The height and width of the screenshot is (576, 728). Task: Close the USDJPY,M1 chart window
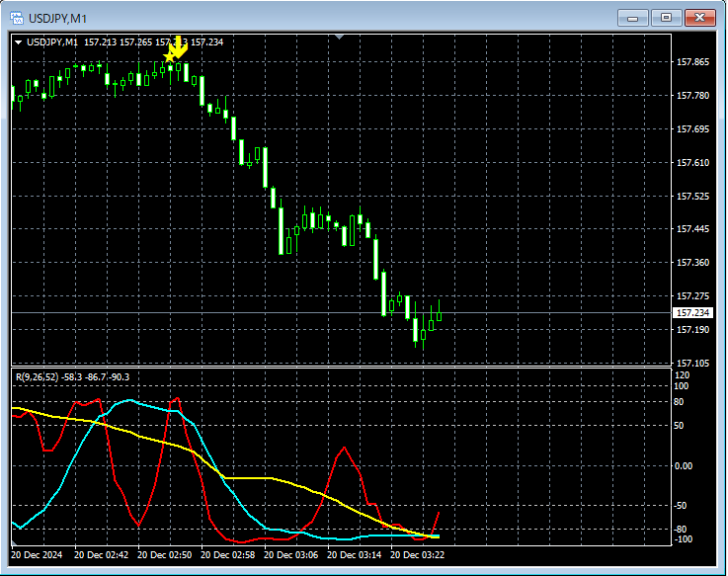700,18
